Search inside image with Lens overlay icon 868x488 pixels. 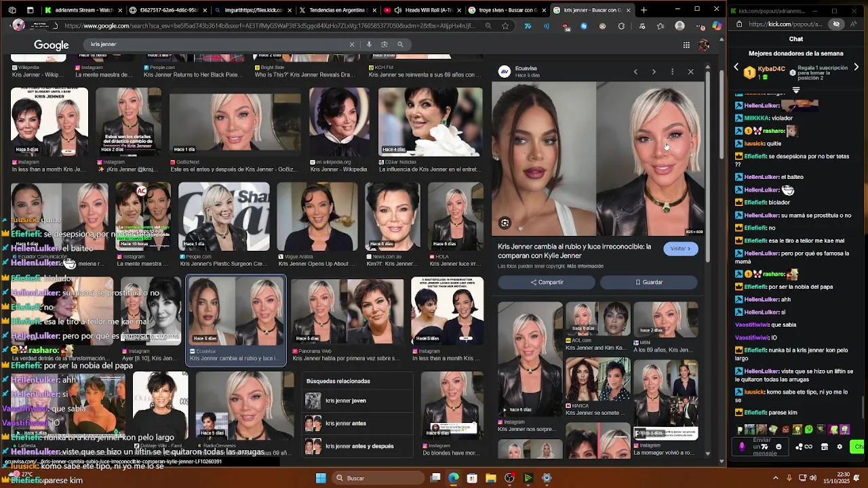[505, 223]
